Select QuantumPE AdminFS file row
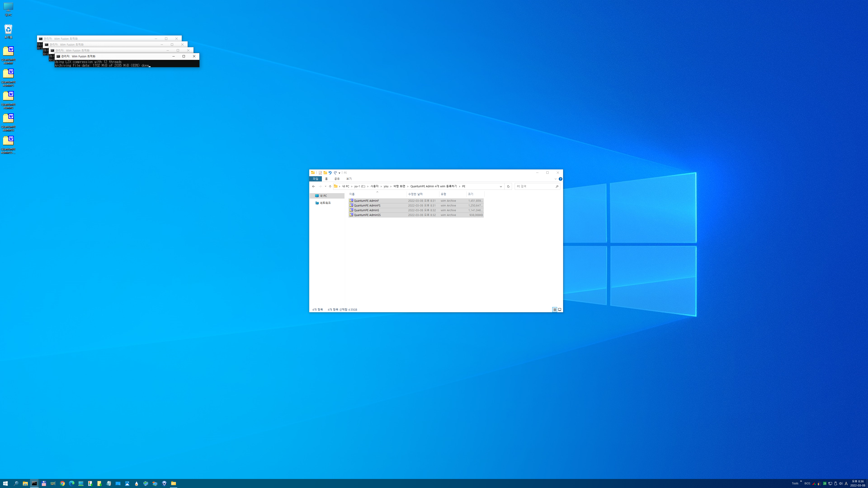Screen dimensions: 868x488 [416, 205]
